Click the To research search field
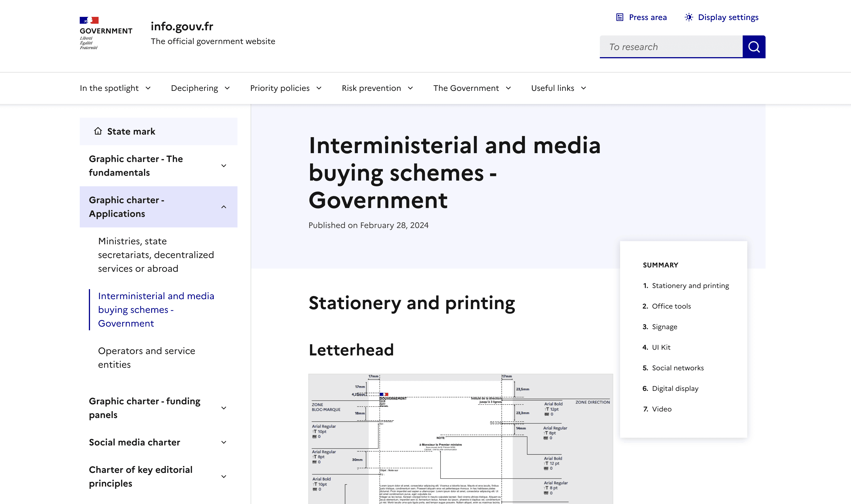 tap(671, 47)
